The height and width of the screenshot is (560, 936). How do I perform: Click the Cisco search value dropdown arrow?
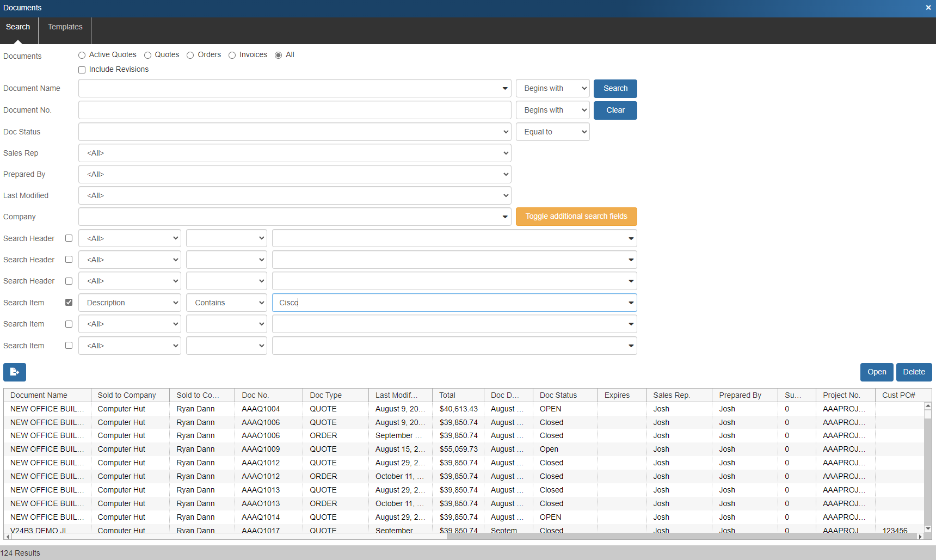point(631,303)
